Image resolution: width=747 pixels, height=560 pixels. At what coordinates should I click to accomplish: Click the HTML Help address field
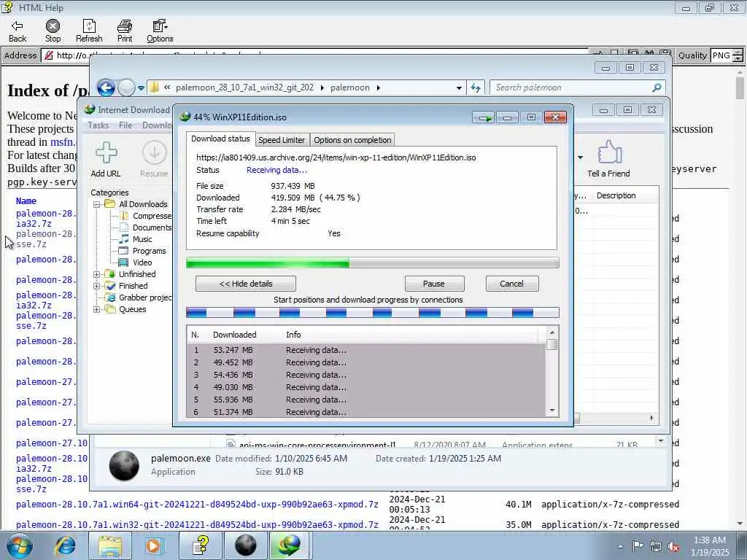[314, 55]
